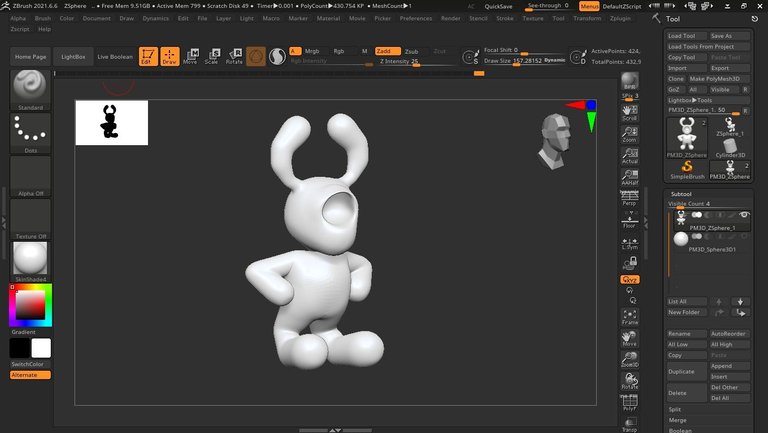Move subtool down with arrow icon

(740, 302)
